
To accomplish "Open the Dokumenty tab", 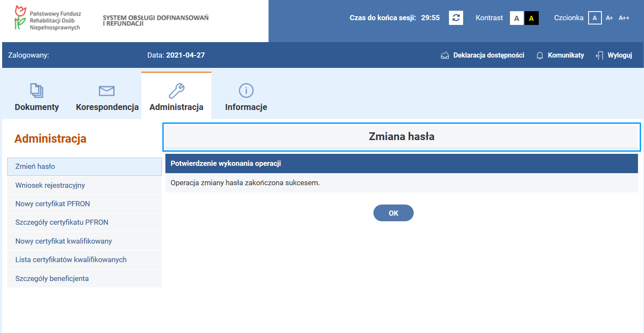I will 37,96.
